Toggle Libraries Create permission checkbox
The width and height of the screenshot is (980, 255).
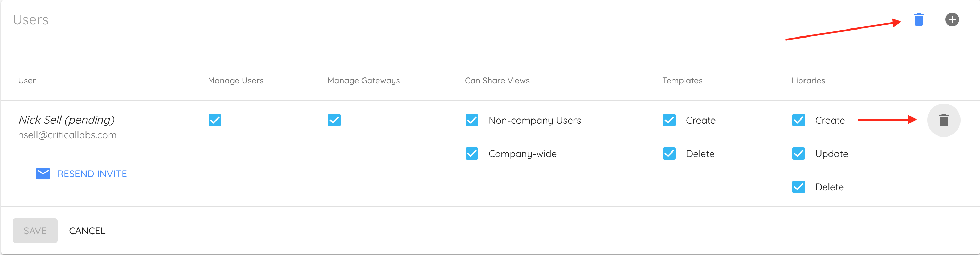coord(798,120)
